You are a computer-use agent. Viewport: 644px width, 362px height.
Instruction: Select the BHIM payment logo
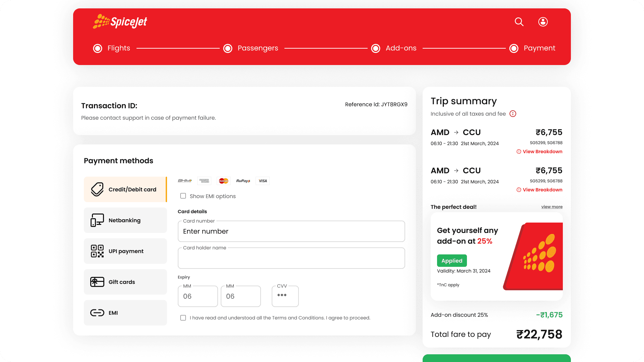click(184, 181)
